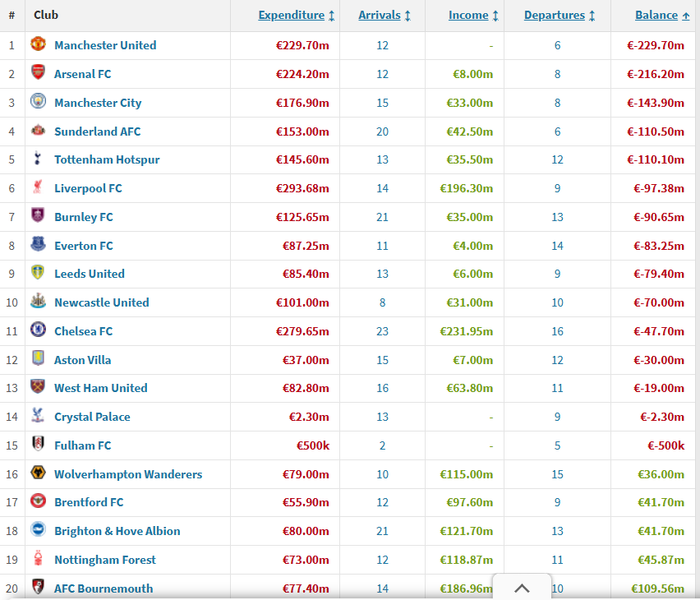
Task: Sort table by Arrivals column
Action: click(x=385, y=15)
